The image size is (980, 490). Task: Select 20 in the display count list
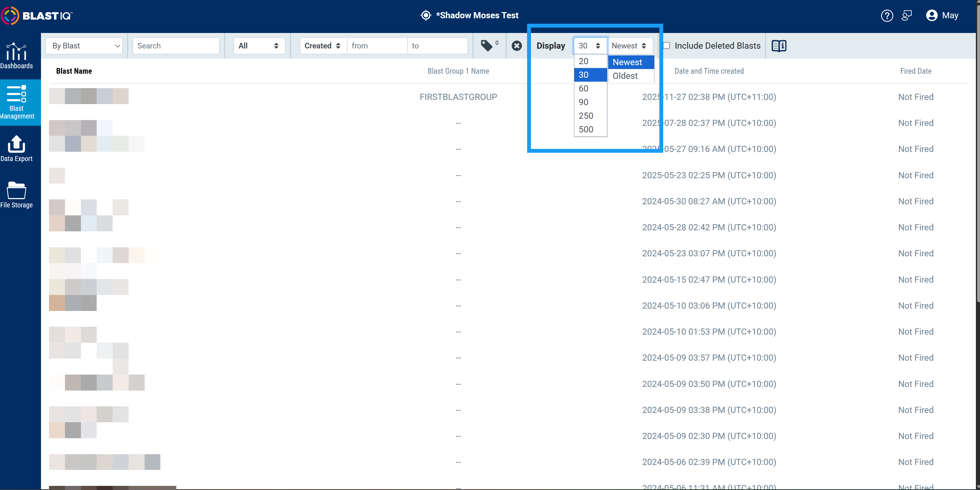591,61
